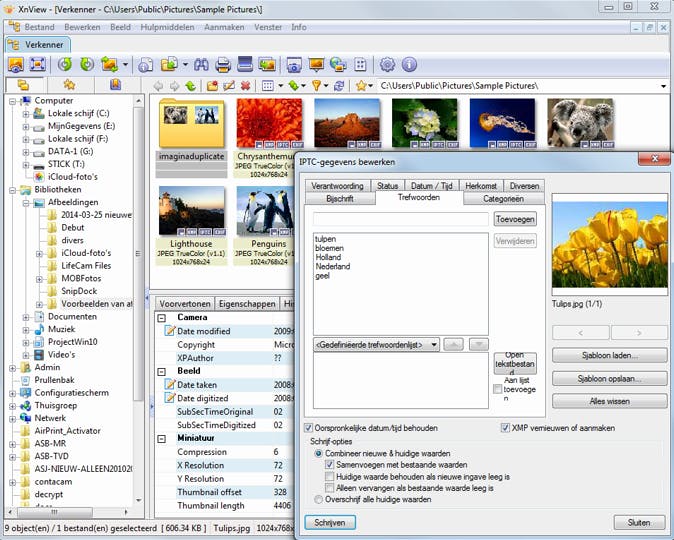Click the fullscreen icon in main toolbar
This screenshot has height=540, width=674.
tap(38, 64)
